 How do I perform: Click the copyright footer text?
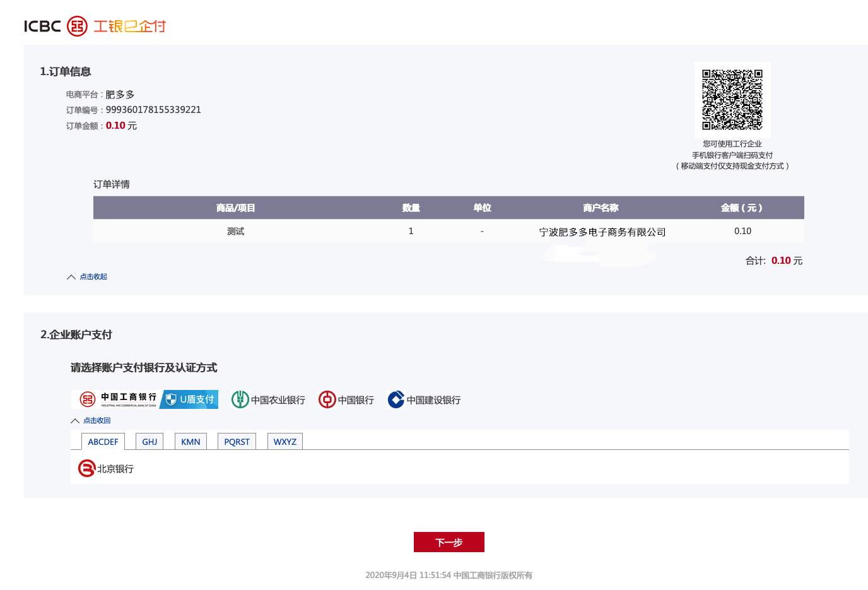449,575
